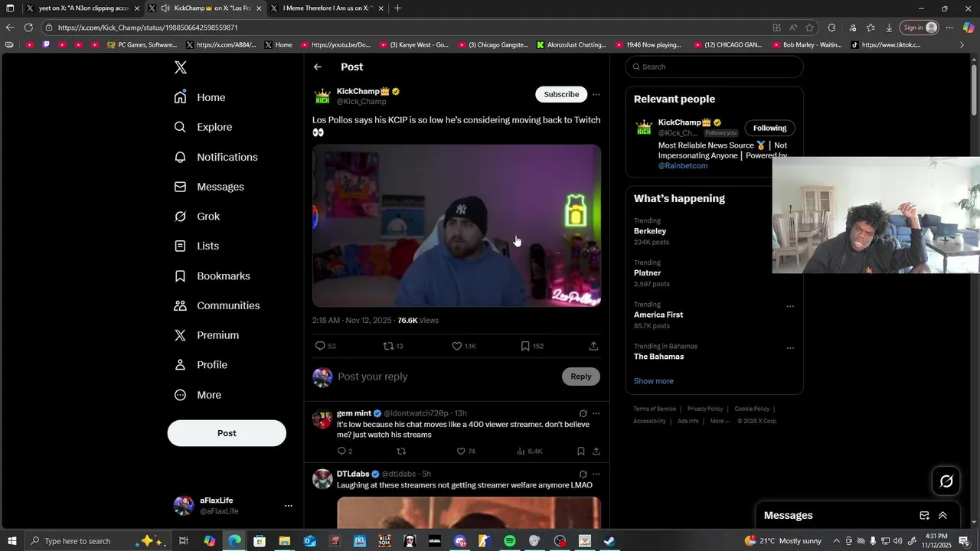Expand Messages drawer with chevrons
This screenshot has height=551, width=980.
(x=942, y=516)
